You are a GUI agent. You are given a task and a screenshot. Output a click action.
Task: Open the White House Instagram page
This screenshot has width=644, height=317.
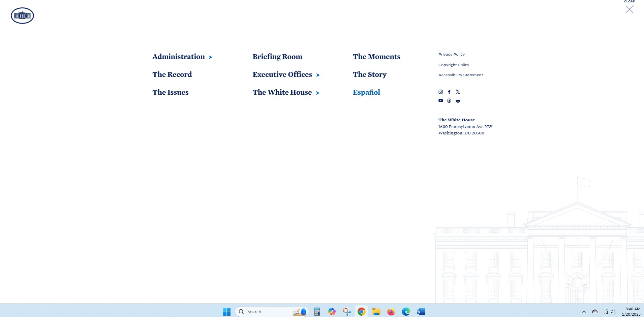(x=440, y=92)
